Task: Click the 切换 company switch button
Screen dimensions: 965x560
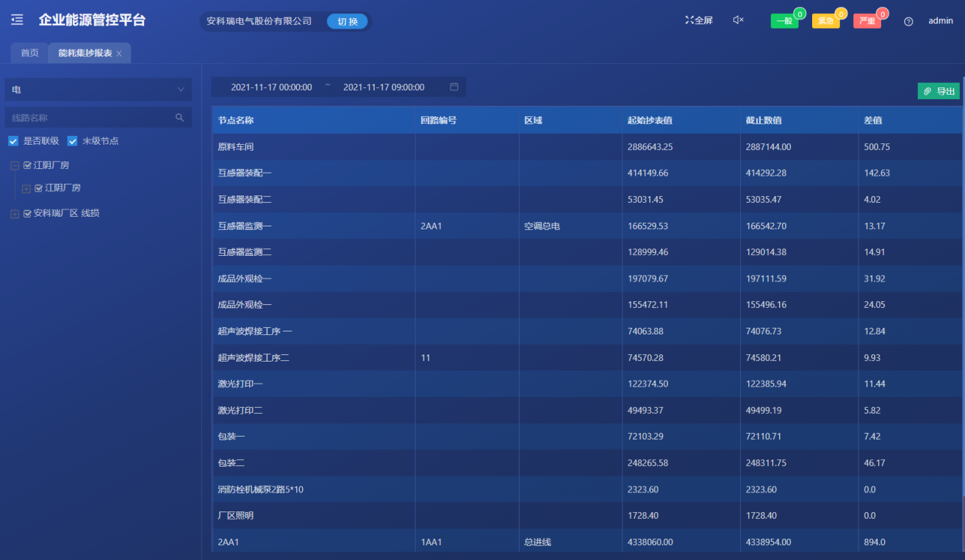Action: pos(346,21)
